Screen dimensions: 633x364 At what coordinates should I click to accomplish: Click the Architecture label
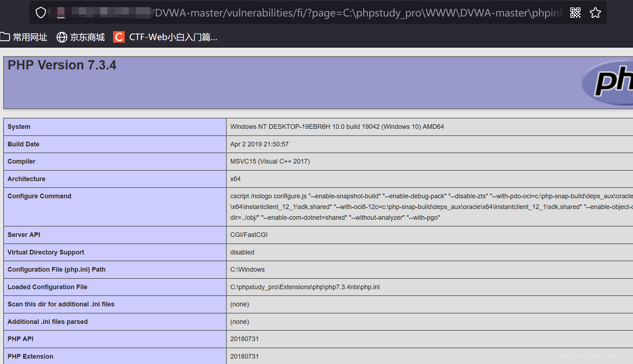tap(27, 179)
